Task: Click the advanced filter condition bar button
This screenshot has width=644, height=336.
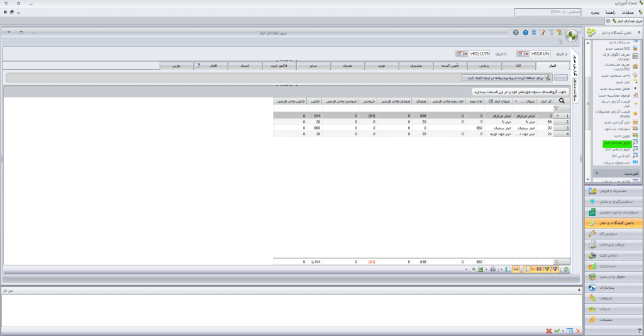Action: 507,77
